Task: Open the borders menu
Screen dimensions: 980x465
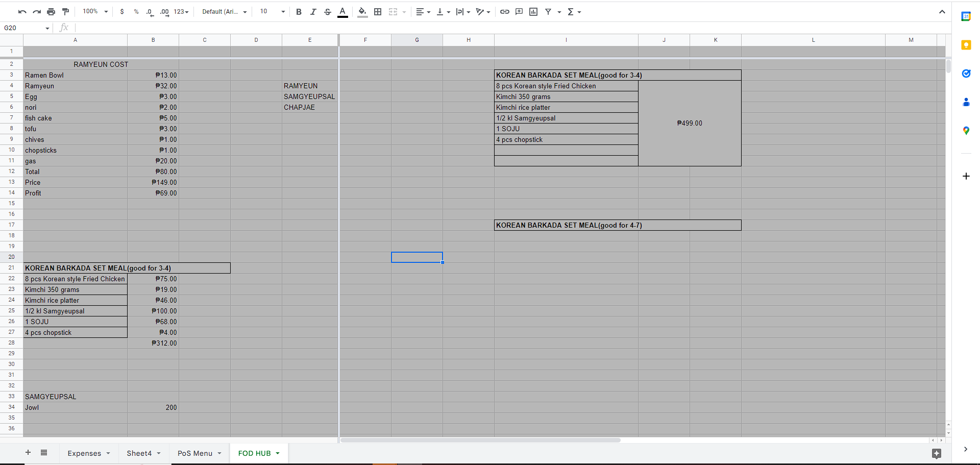Action: pos(378,12)
